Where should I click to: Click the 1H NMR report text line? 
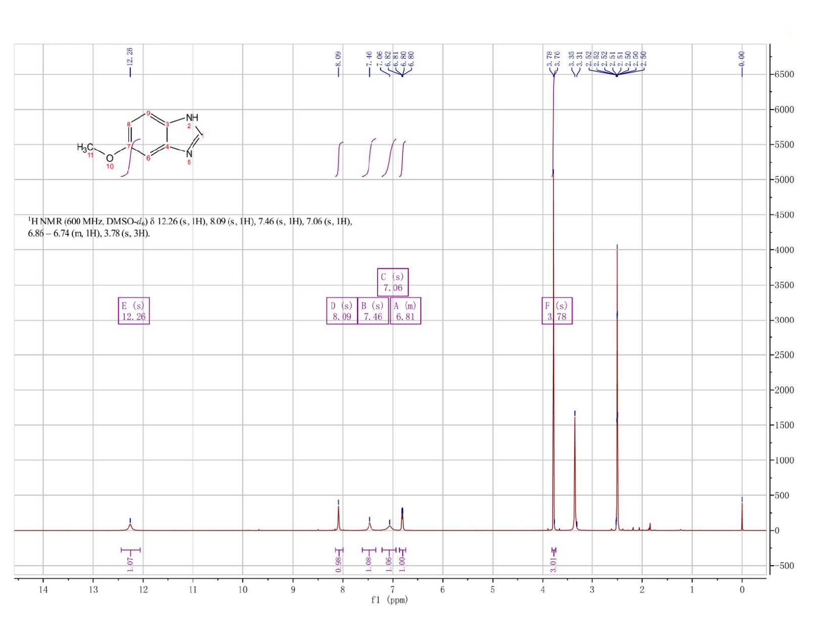tap(190, 227)
